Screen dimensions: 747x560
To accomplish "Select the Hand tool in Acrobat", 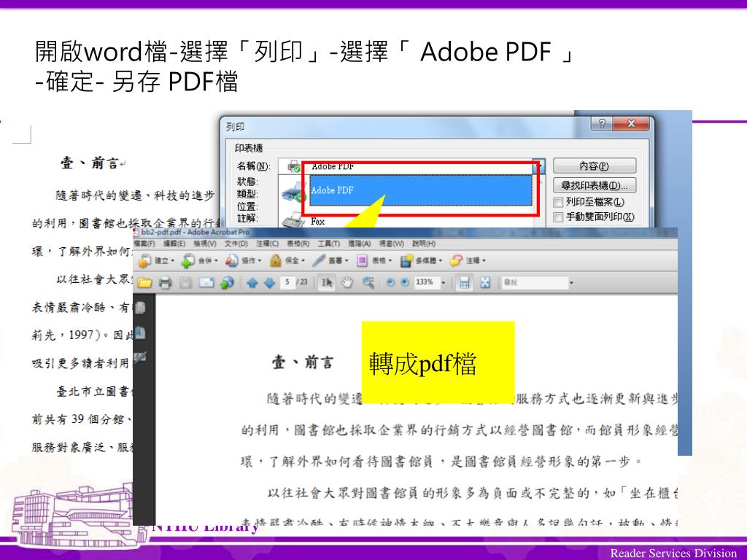I will (x=347, y=282).
